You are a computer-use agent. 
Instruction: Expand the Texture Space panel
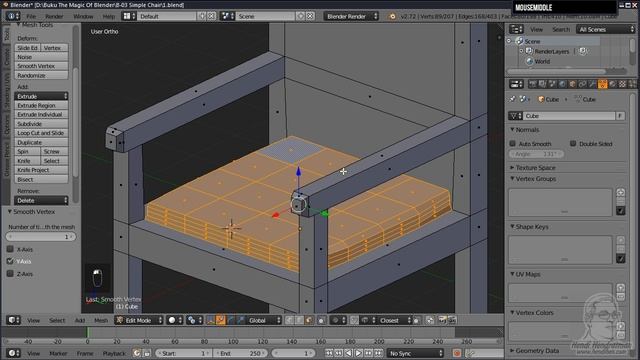click(x=533, y=168)
